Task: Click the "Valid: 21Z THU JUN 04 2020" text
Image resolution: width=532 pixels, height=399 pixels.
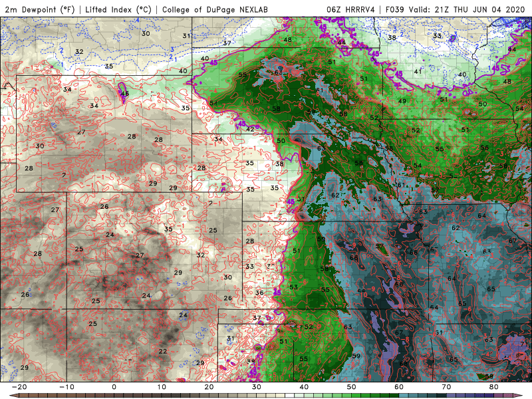Action: [x=467, y=9]
